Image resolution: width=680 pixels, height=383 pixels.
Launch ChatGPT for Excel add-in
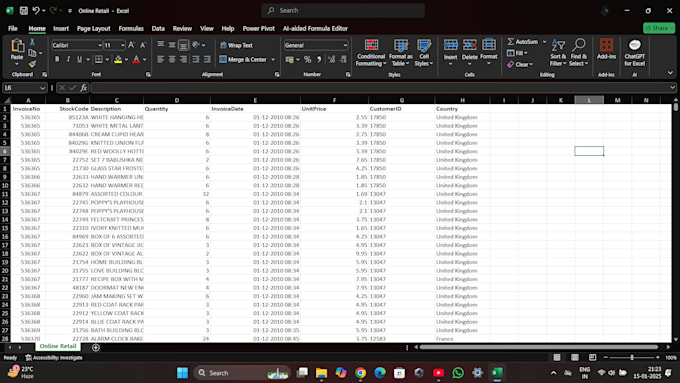click(634, 52)
